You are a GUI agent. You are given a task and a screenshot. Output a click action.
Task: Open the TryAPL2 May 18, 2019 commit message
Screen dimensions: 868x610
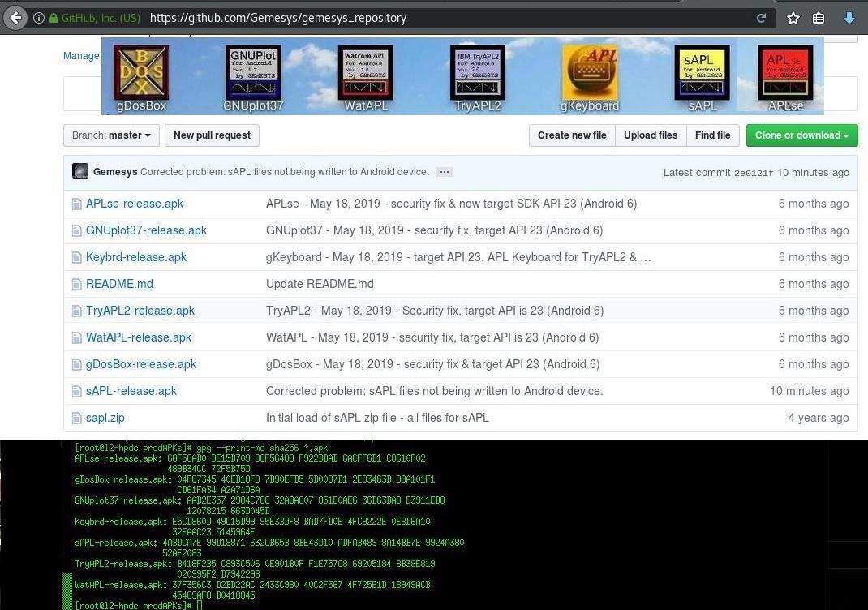tap(435, 311)
